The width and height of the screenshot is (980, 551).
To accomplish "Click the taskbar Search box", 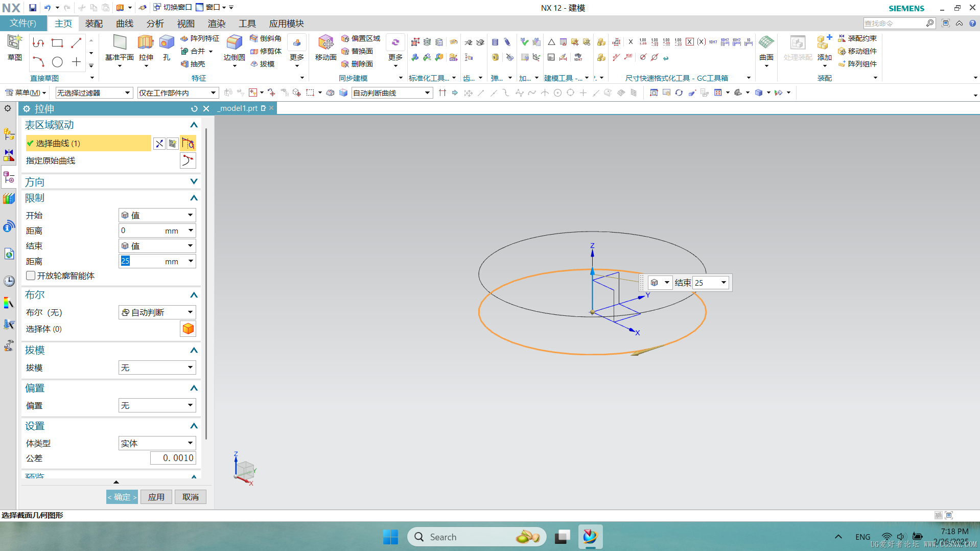I will point(476,537).
